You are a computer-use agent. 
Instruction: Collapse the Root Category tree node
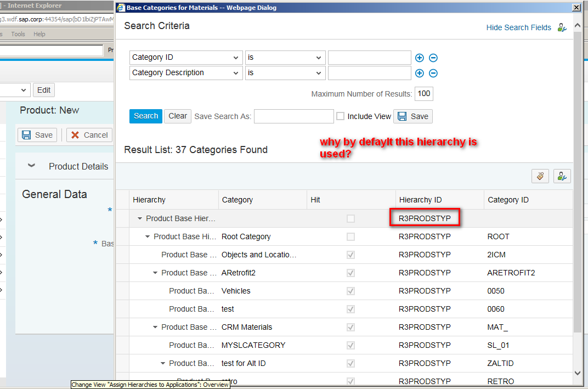(148, 236)
